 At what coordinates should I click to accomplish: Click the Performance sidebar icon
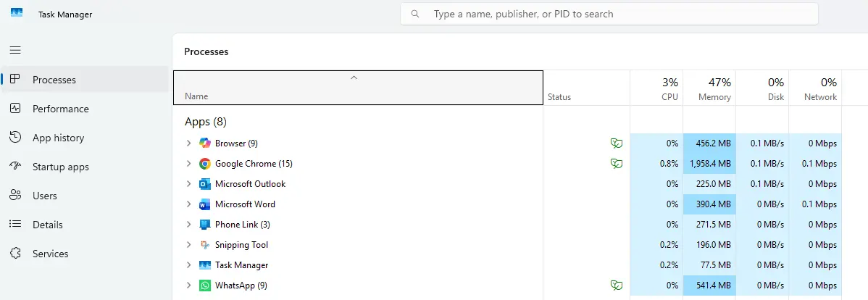coord(15,109)
